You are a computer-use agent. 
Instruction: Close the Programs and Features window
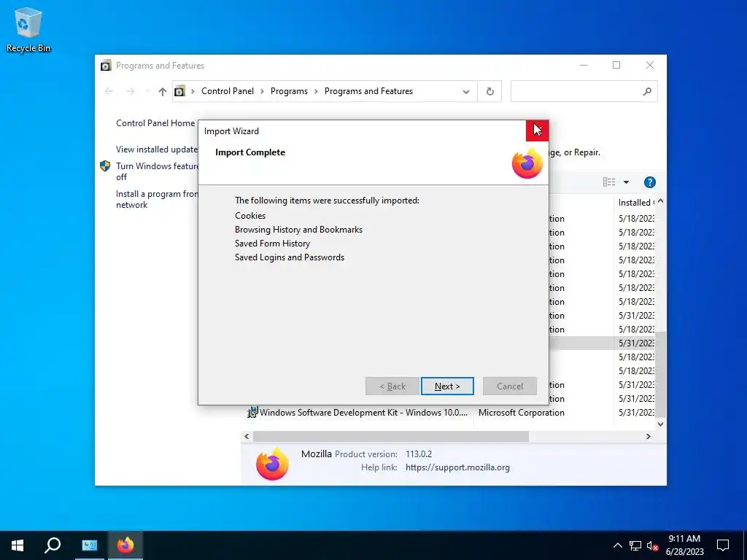[x=649, y=65]
